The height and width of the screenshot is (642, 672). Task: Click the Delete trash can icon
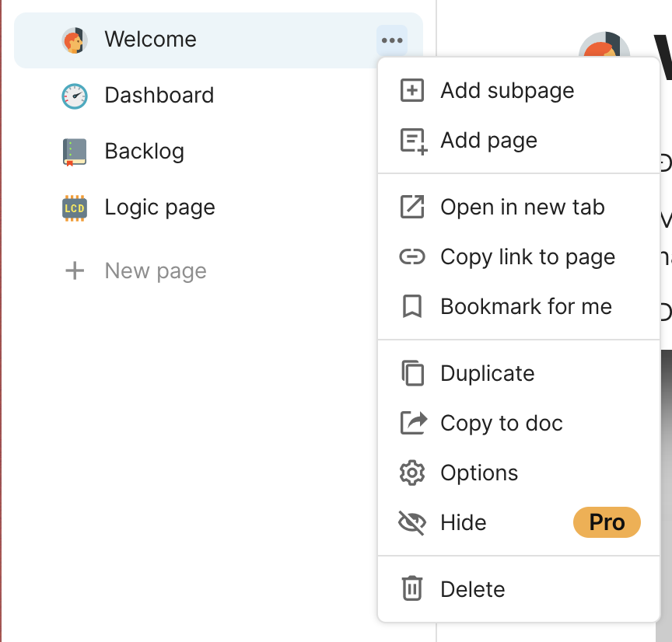[x=412, y=588]
